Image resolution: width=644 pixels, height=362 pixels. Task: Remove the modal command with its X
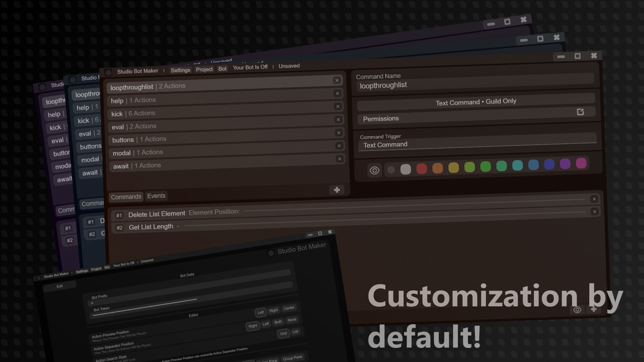[339, 145]
